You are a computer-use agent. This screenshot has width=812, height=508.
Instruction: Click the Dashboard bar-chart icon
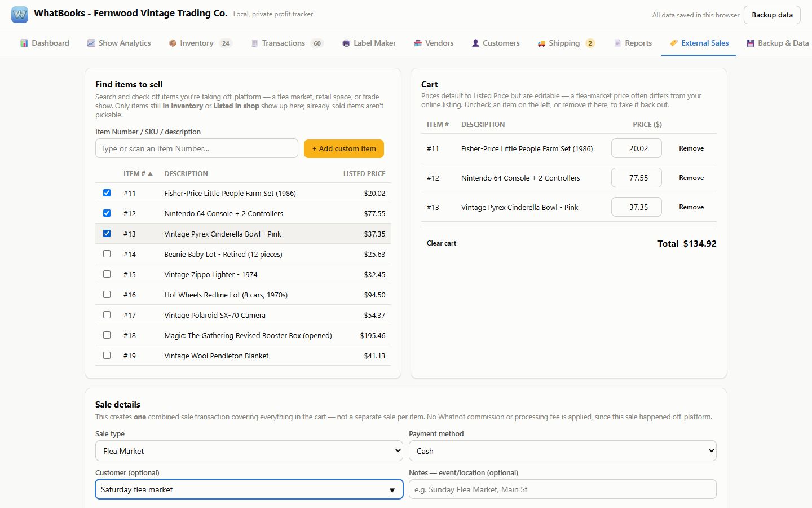tap(24, 43)
